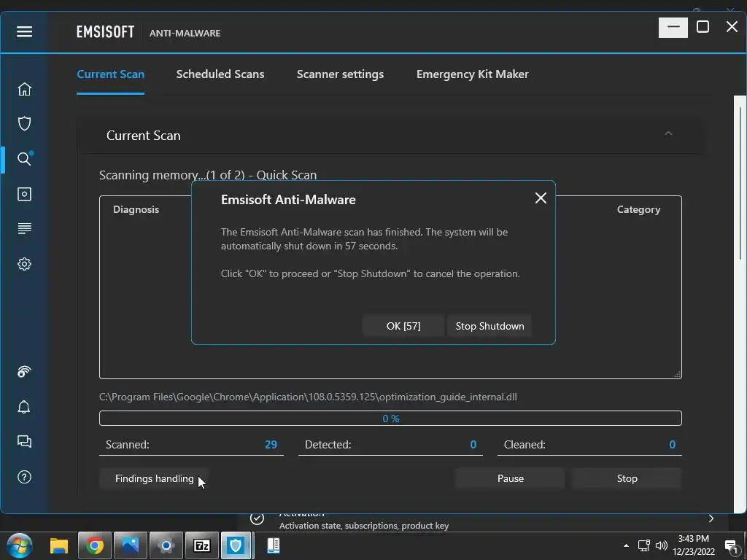Open the Windows Start menu
Screen dimensions: 747x560
20,545
